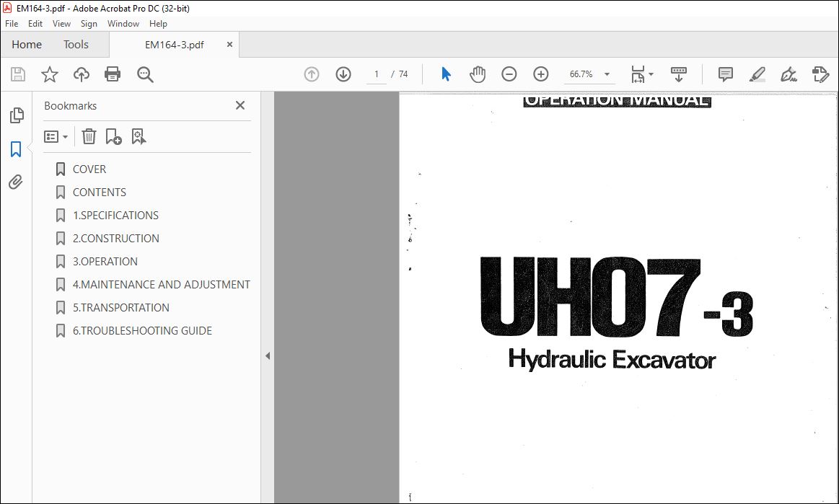
Task: Open 4.MAINTENANCE AND ADJUSTMENT bookmark
Action: point(162,284)
